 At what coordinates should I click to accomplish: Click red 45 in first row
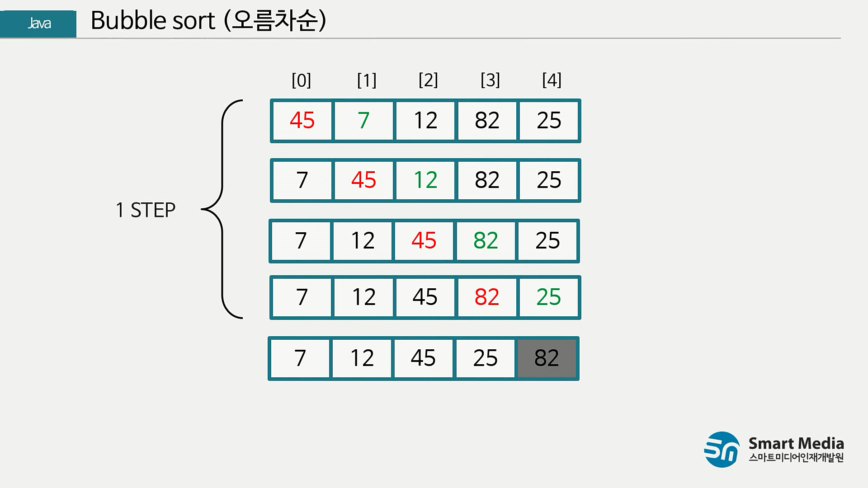tap(302, 121)
